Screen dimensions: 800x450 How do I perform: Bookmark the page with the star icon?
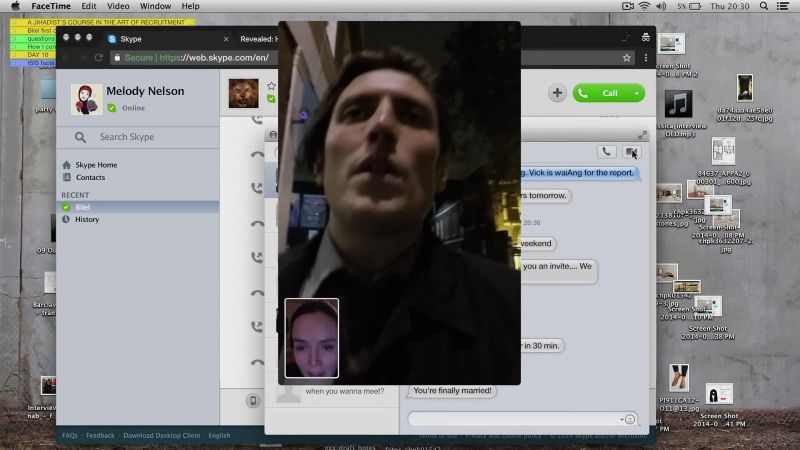coord(627,58)
